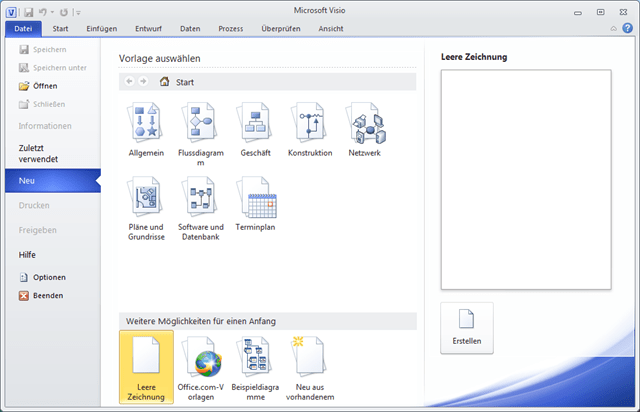Open the Terminplan template category
This screenshot has width=640, height=412.
tap(255, 203)
